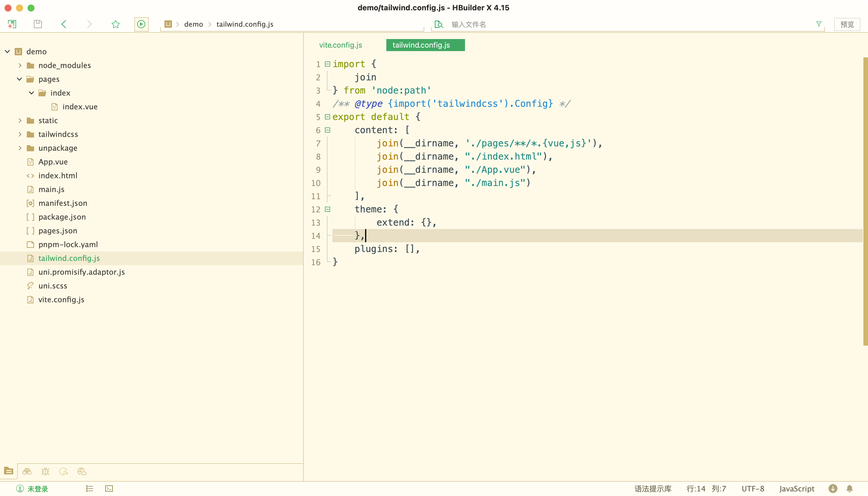868x496 pixels.
Task: Click the filter funnel icon
Action: click(x=819, y=24)
